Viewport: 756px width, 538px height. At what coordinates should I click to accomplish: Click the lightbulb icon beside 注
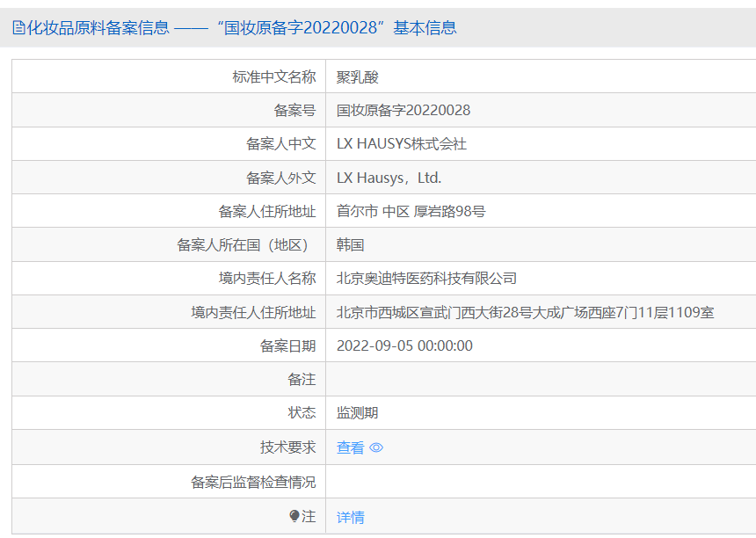294,516
